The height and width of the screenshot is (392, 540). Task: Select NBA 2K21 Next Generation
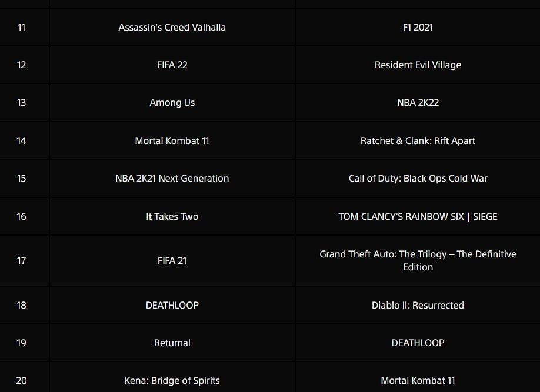[x=172, y=178]
